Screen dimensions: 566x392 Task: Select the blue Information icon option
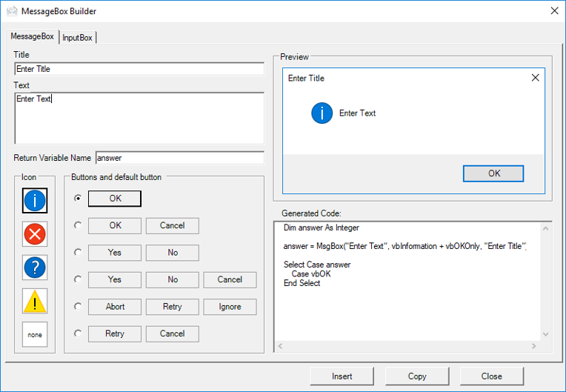pyautogui.click(x=35, y=200)
